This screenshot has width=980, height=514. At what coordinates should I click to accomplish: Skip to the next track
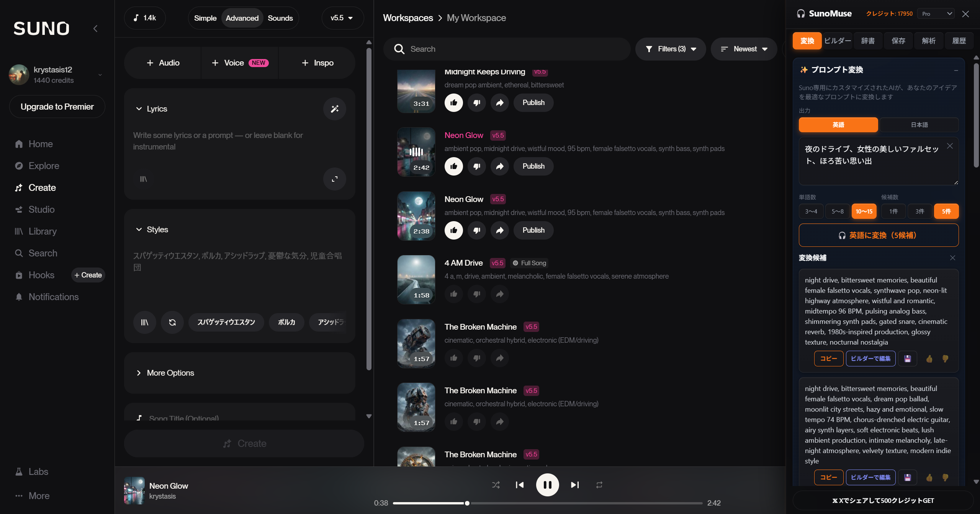point(575,485)
